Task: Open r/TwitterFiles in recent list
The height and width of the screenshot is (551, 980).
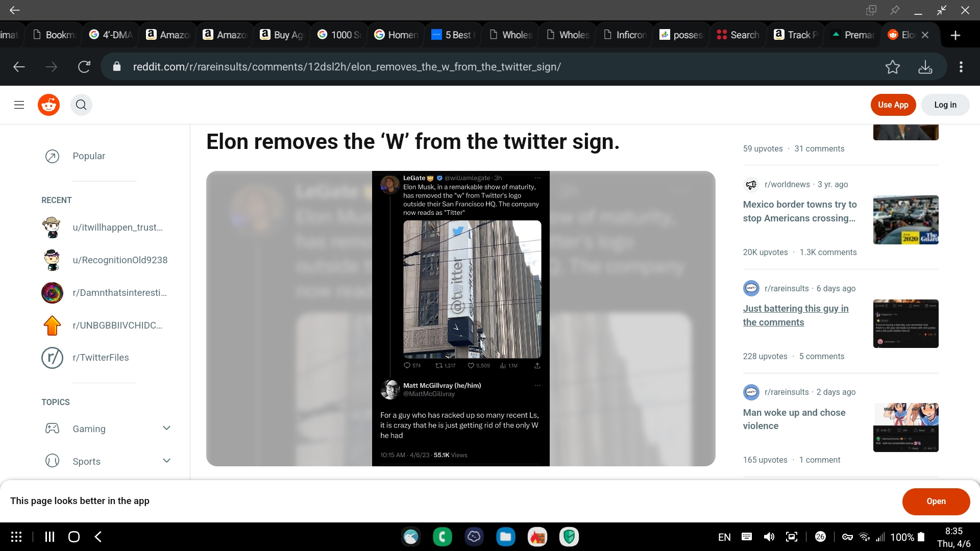Action: (101, 358)
